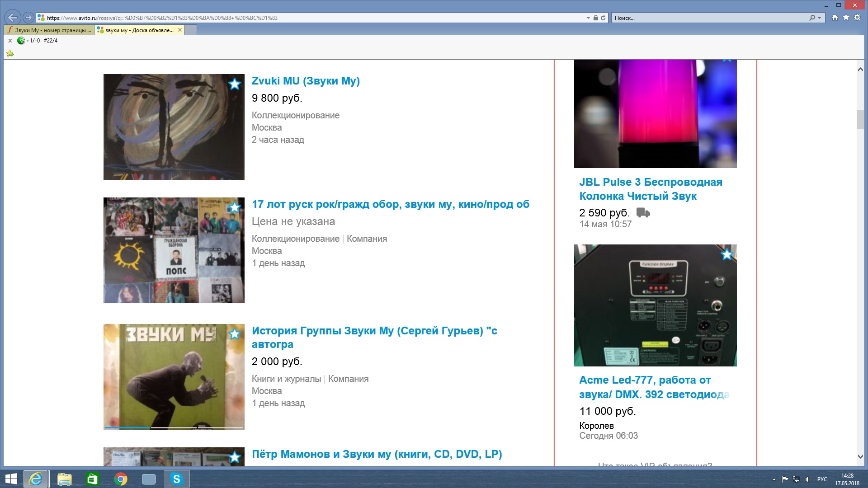868x488 pixels.
Task: Open the JBL Pulse 3 Беспроводная Колонка link
Action: coord(651,189)
